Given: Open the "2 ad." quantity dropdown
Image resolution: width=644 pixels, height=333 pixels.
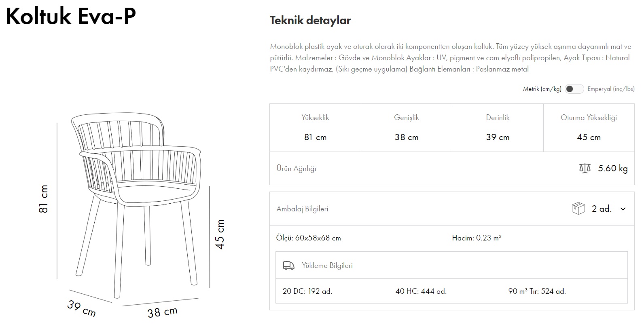Looking at the screenshot, I should [602, 209].
